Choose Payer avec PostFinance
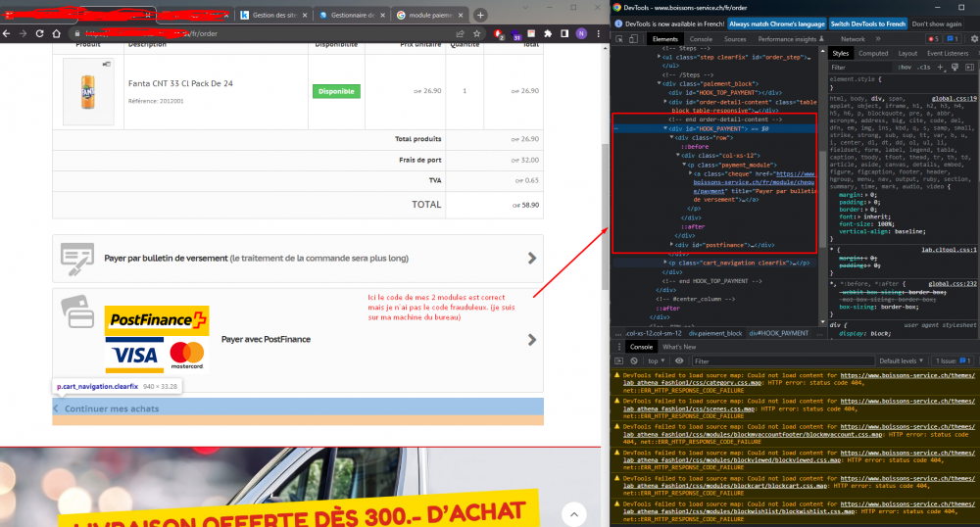Image resolution: width=980 pixels, height=527 pixels. (x=298, y=340)
